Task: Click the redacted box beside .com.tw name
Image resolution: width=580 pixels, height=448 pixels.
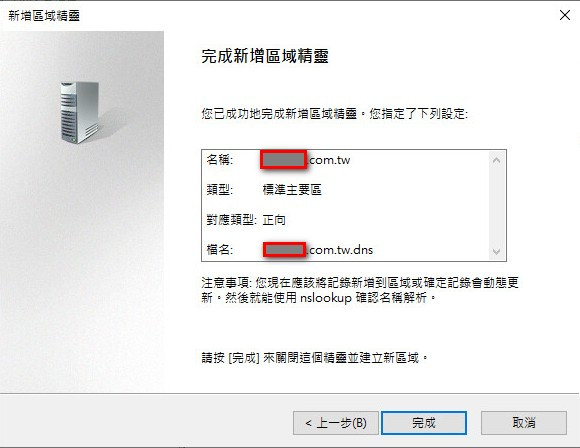Action: [x=283, y=160]
